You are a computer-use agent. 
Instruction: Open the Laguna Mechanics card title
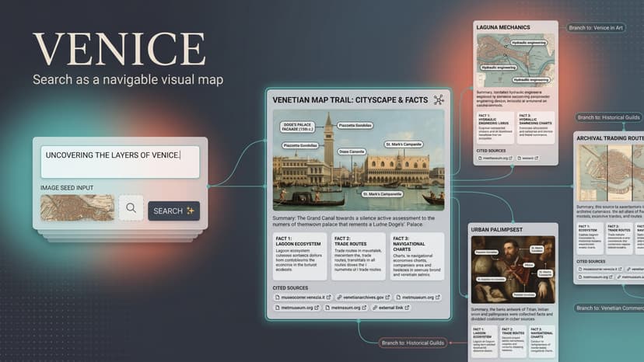click(x=503, y=27)
